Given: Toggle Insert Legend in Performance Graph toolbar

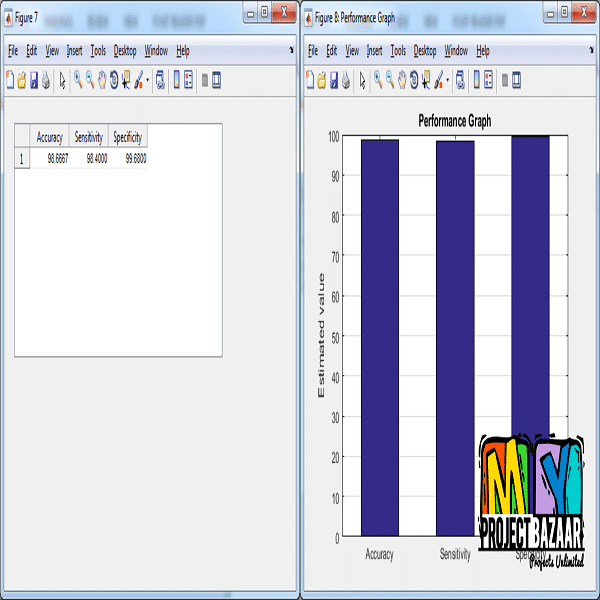Looking at the screenshot, I should point(486,81).
